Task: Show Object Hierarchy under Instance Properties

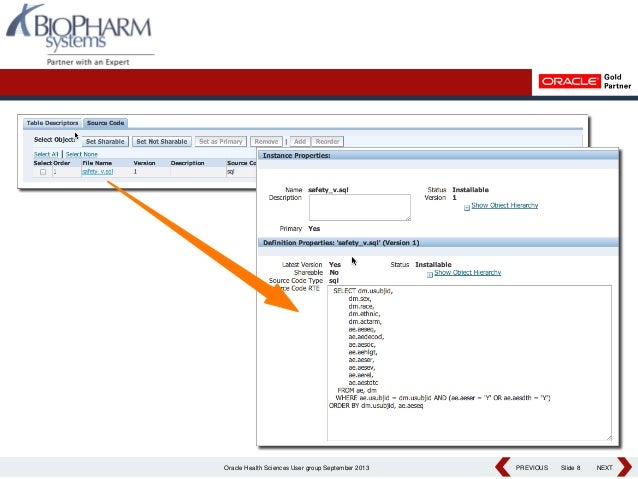Action: click(x=505, y=205)
